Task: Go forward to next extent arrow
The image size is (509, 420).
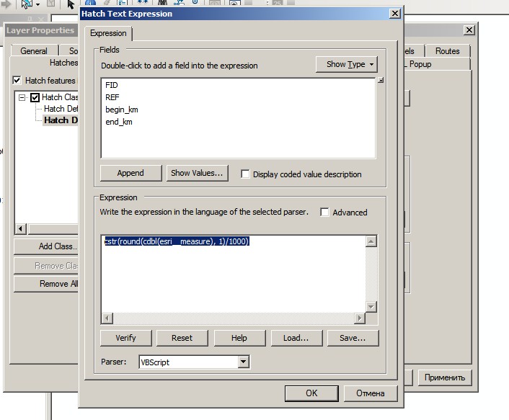Action: pos(6,4)
